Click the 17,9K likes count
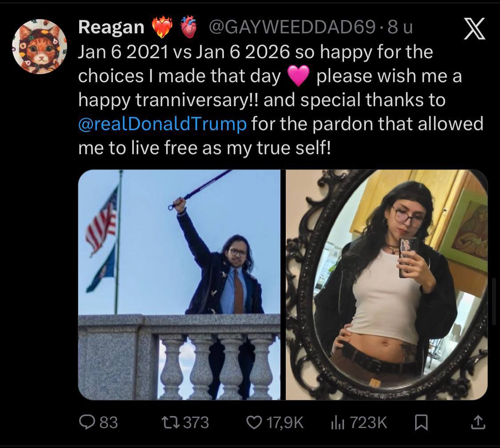500x448 pixels. click(285, 422)
